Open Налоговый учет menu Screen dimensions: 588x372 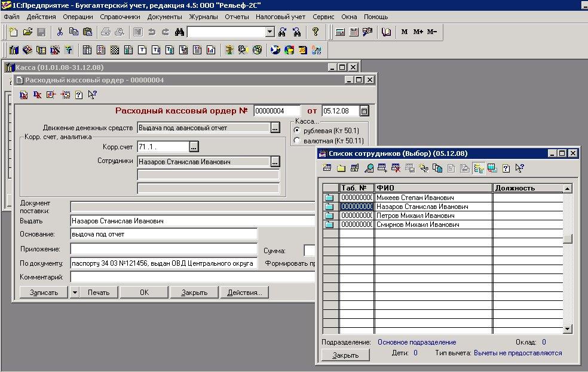(x=280, y=17)
